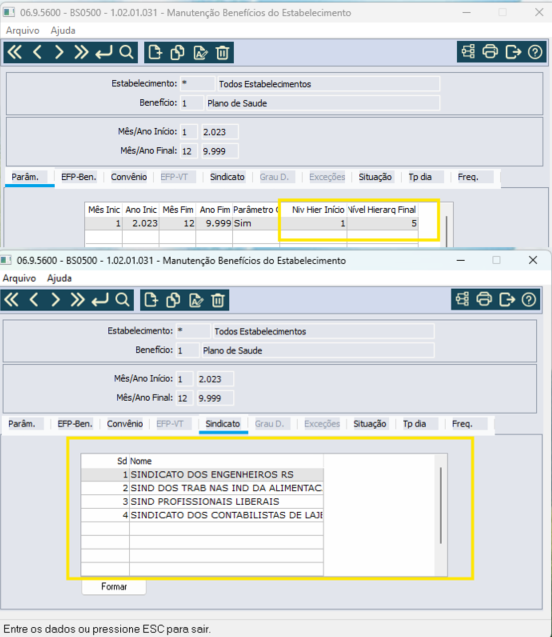Go to next record in back window
The image size is (552, 637).
(59, 52)
